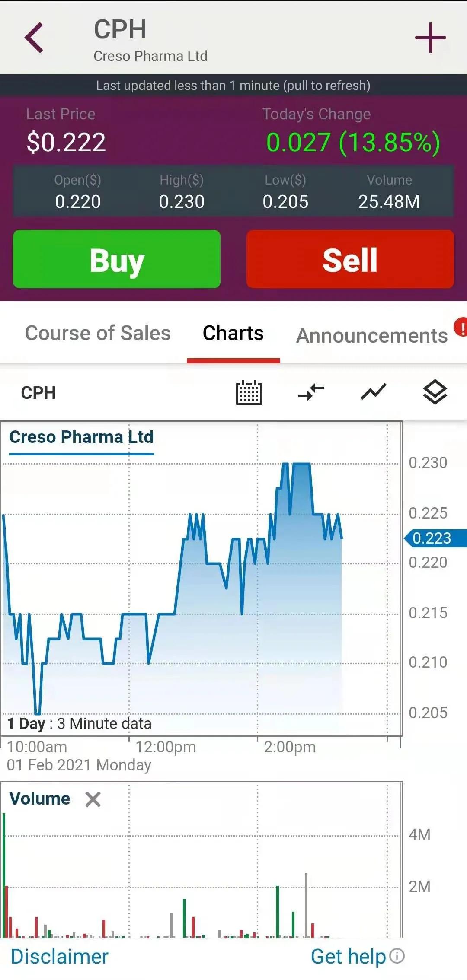Screen dimensions: 467x980
Task: Tap the back arrow icon
Action: click(34, 38)
